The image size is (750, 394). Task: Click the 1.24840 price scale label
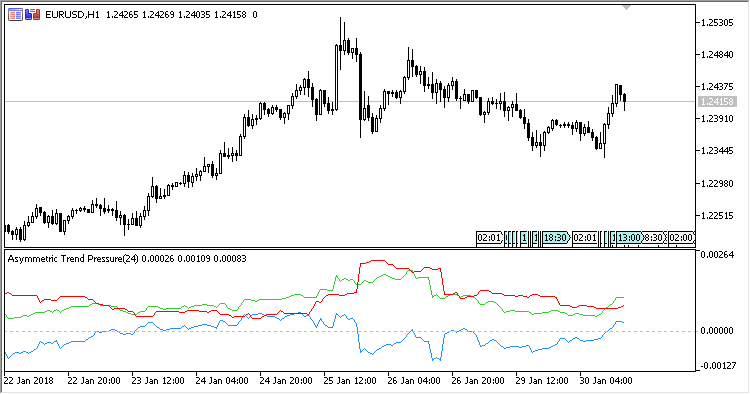coord(717,55)
